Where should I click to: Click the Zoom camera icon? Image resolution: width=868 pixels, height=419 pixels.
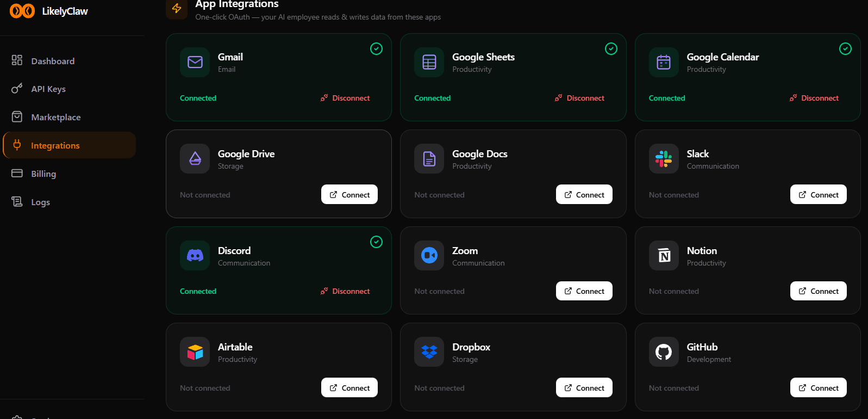(429, 255)
